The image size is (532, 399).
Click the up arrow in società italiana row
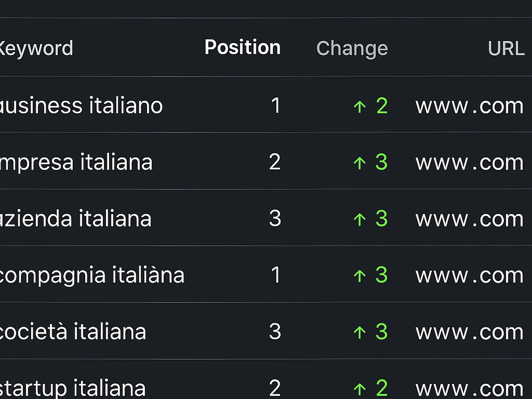(x=359, y=332)
